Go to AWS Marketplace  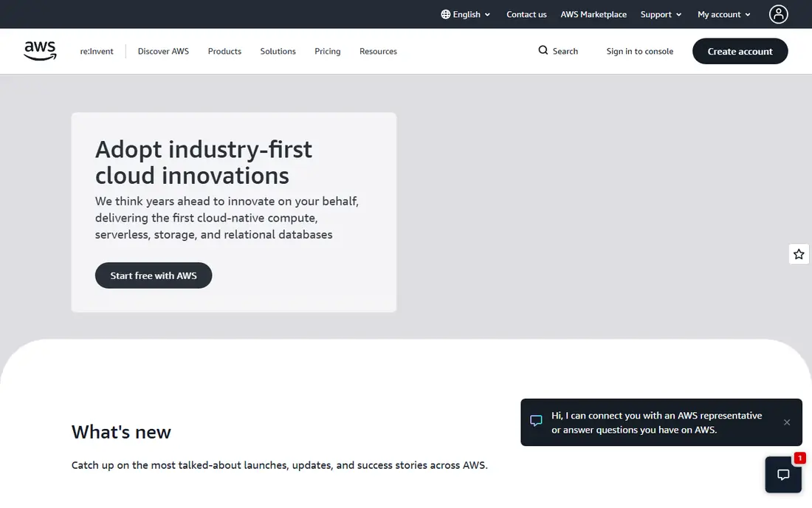click(x=593, y=15)
